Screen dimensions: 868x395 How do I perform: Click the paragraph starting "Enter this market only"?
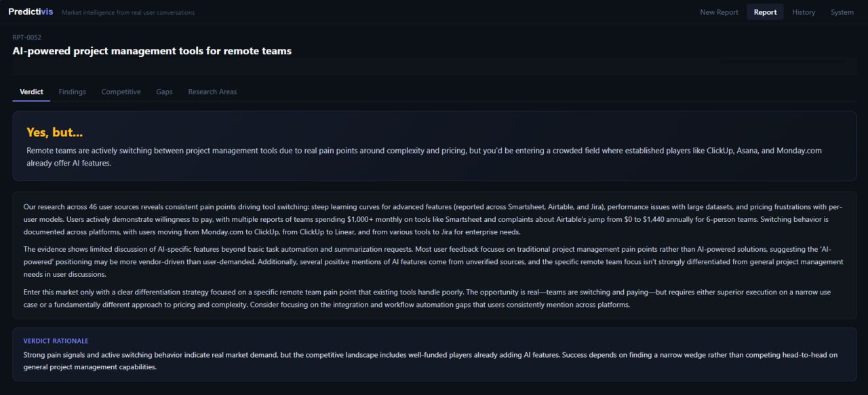(427, 298)
